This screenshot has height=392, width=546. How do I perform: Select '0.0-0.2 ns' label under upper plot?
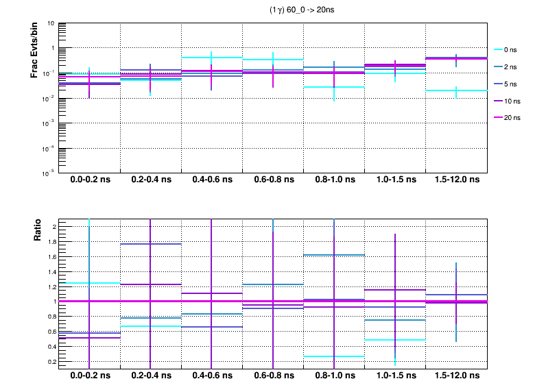point(90,180)
